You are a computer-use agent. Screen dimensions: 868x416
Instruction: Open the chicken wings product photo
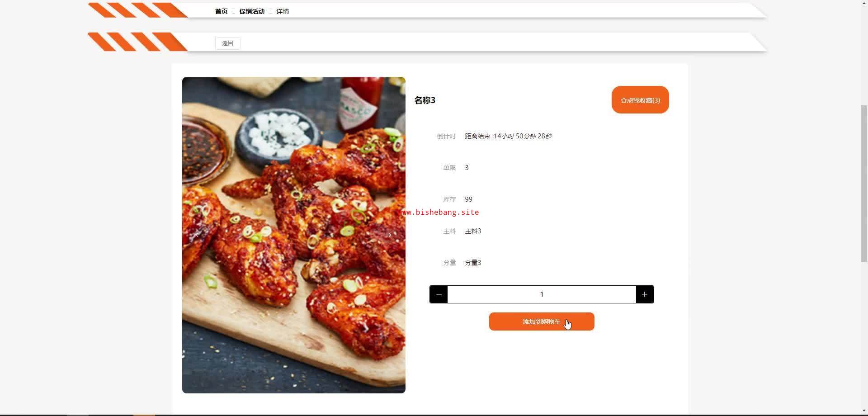pos(294,235)
